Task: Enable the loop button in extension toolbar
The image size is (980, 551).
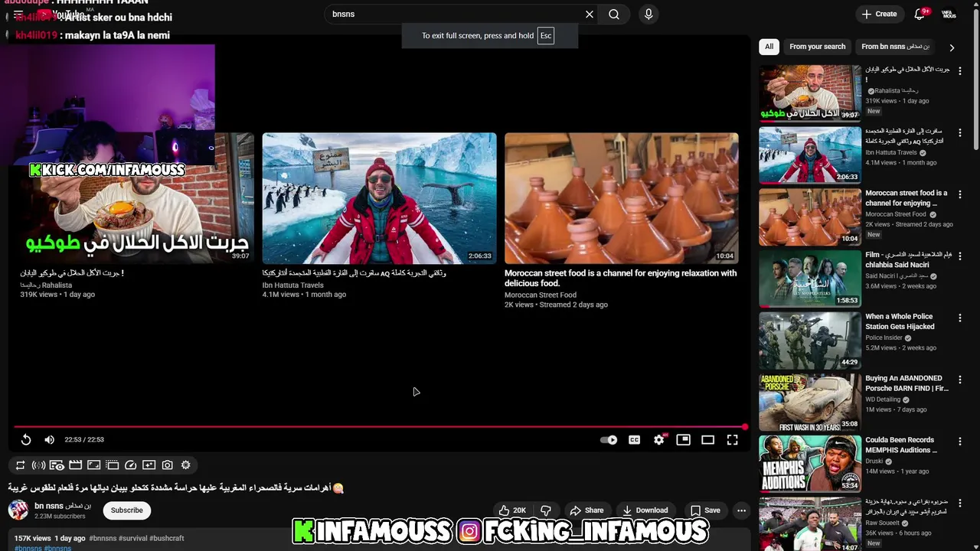Action: pos(21,465)
